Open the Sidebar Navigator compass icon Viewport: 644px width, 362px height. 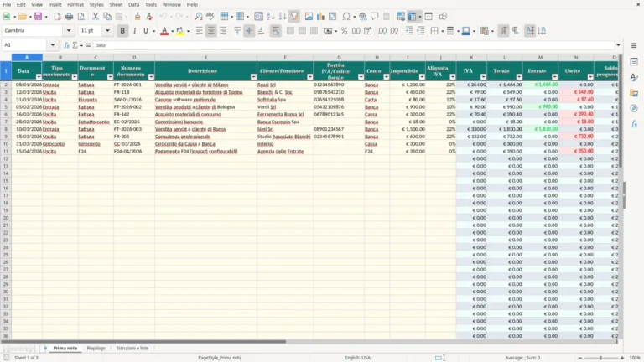(634, 108)
